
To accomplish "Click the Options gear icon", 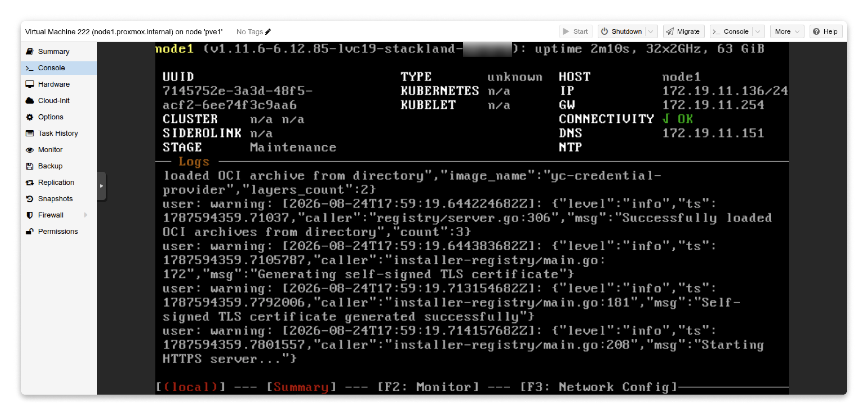I will click(x=30, y=117).
